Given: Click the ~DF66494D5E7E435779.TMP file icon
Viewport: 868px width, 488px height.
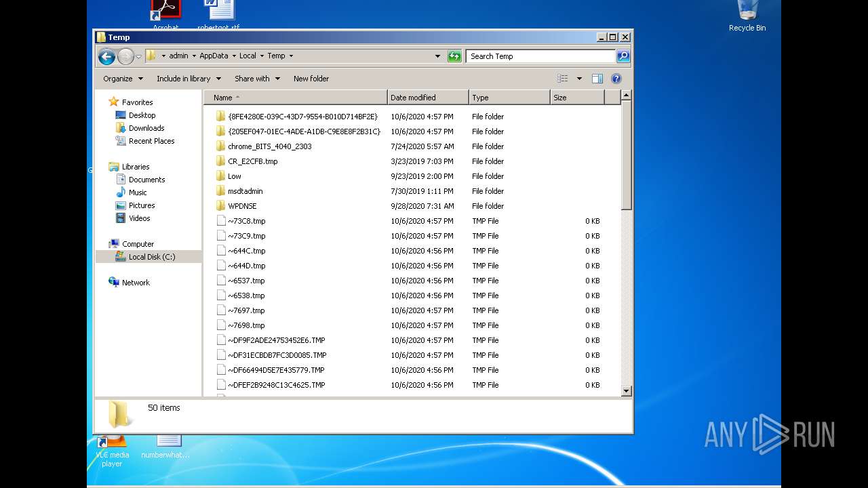Looking at the screenshot, I should tap(220, 370).
